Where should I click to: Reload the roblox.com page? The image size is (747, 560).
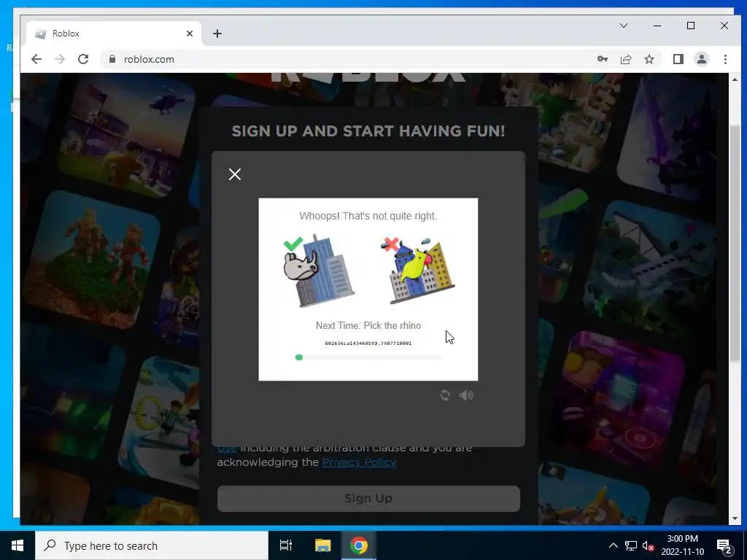pyautogui.click(x=83, y=59)
